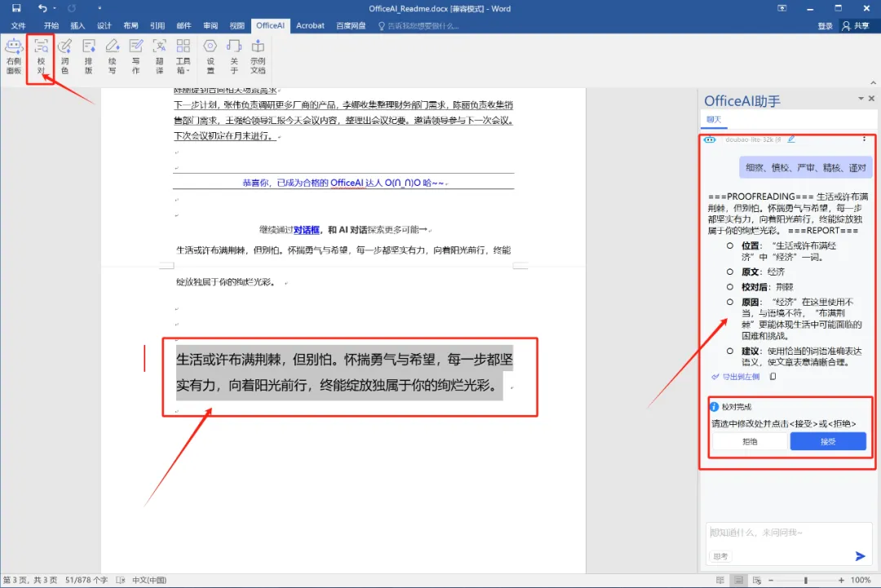
Task: Select the 写作 writing tool
Action: pyautogui.click(x=135, y=57)
